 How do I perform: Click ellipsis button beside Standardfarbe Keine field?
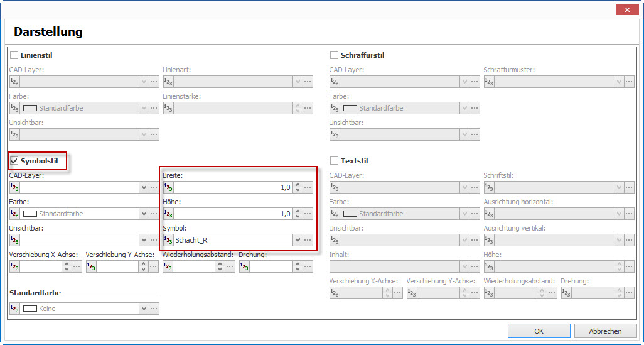154,309
